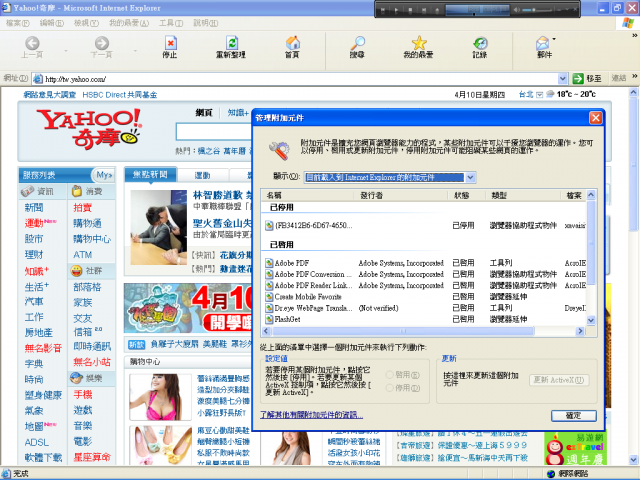Open the 拍賣 auction link

click(x=82, y=207)
